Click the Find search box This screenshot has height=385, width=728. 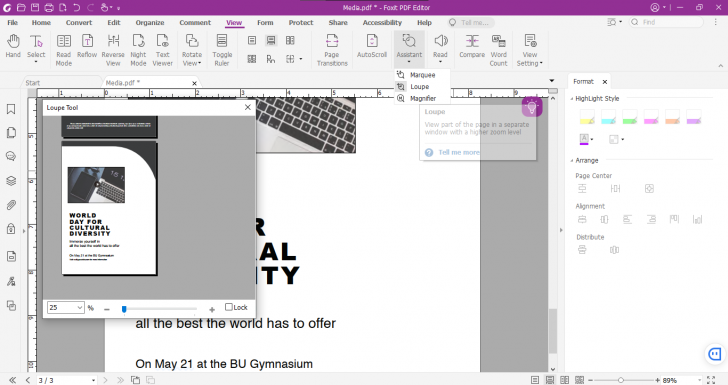pos(666,22)
